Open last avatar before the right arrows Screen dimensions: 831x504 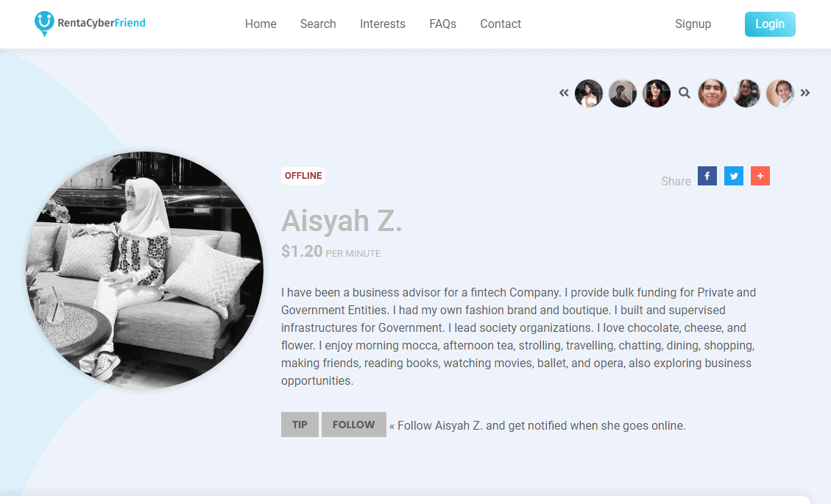click(x=780, y=93)
